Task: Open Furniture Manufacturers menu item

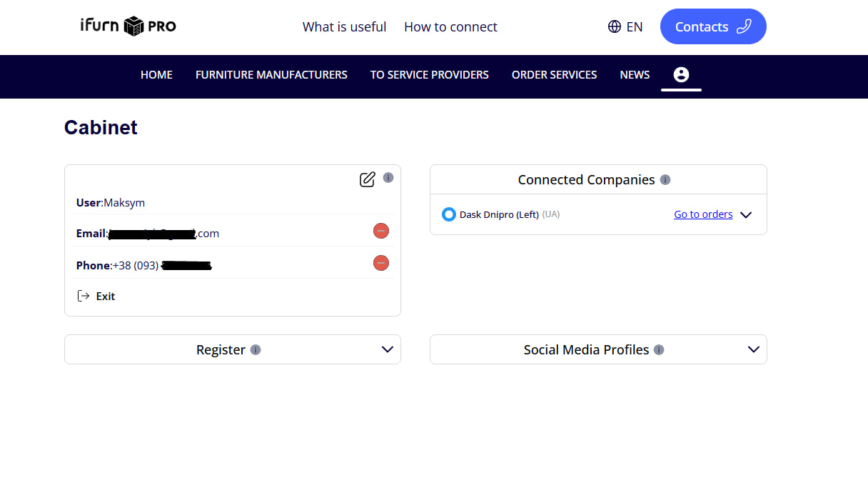Action: pos(271,75)
